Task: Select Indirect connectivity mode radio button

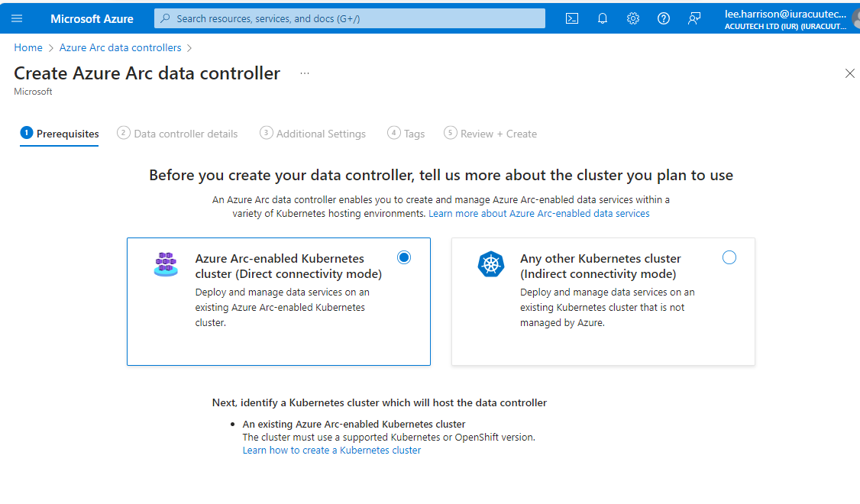Action: coord(729,258)
